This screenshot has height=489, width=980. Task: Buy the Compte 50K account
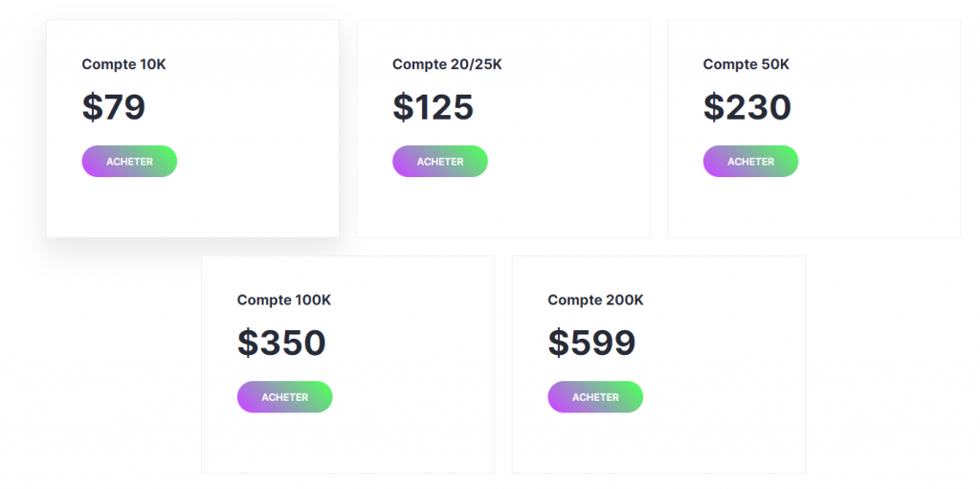pyautogui.click(x=750, y=162)
